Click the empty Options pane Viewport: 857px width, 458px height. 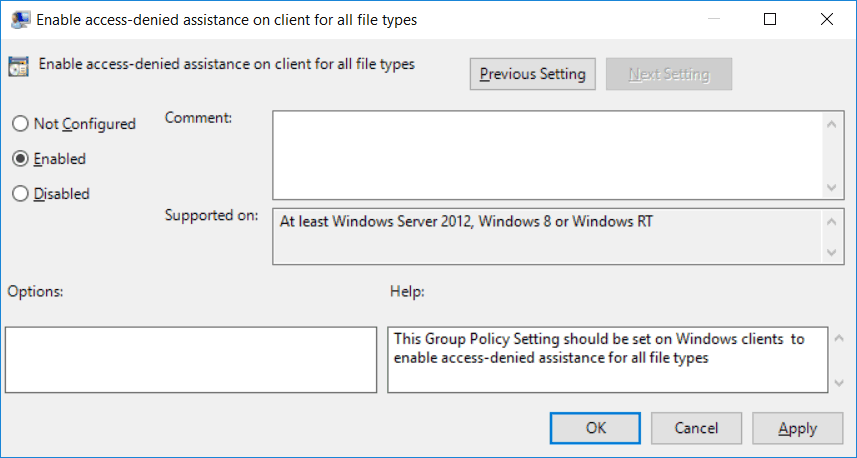pos(191,360)
